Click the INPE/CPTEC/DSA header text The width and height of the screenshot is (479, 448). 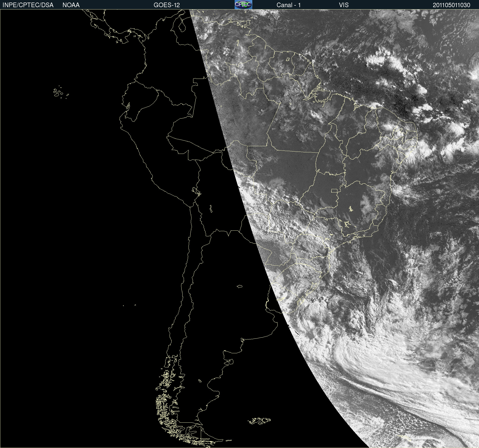tap(28, 5)
